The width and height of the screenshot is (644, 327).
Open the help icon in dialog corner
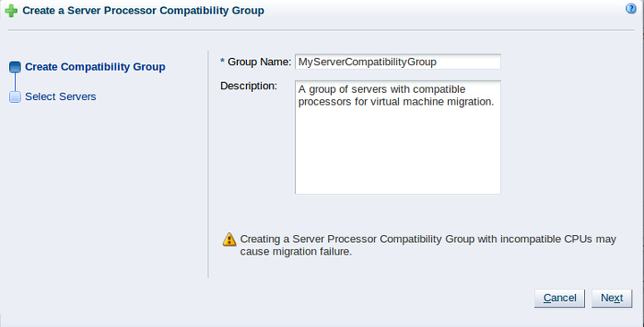pyautogui.click(x=631, y=9)
